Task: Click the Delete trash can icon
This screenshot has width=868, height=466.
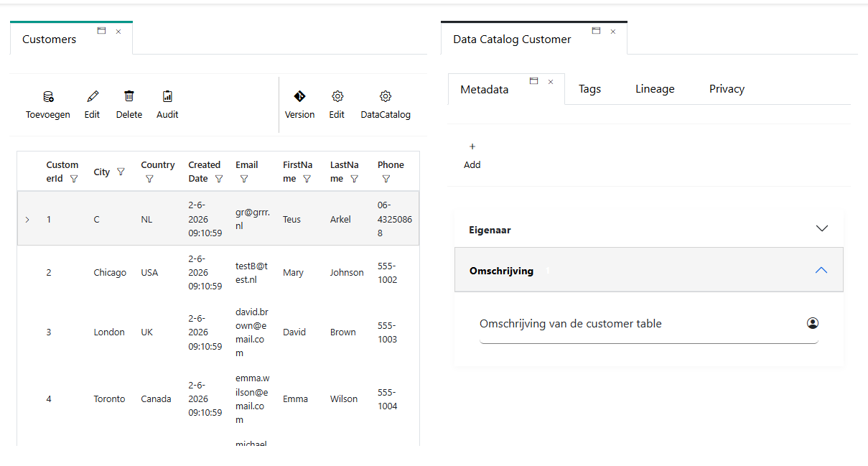Action: click(129, 96)
